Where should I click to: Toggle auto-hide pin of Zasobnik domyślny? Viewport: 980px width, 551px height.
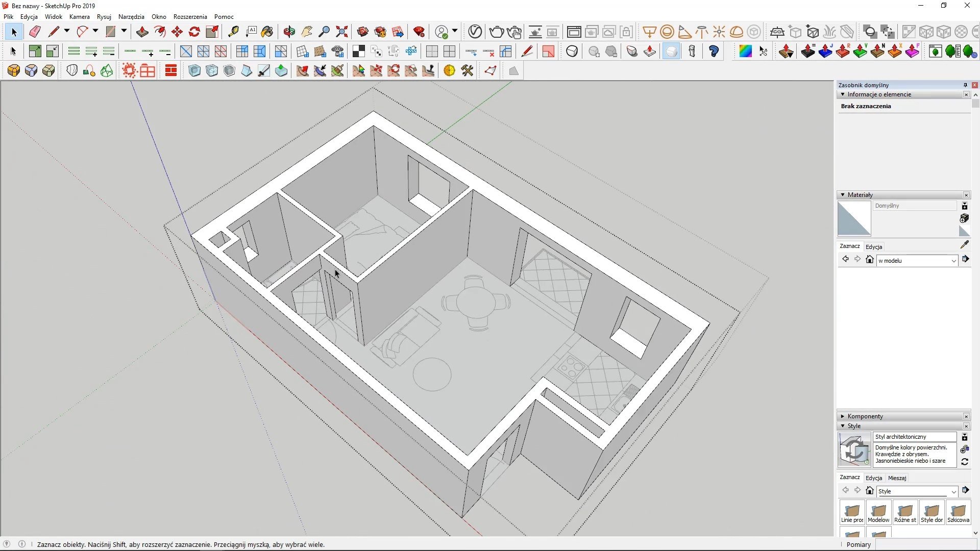(965, 85)
